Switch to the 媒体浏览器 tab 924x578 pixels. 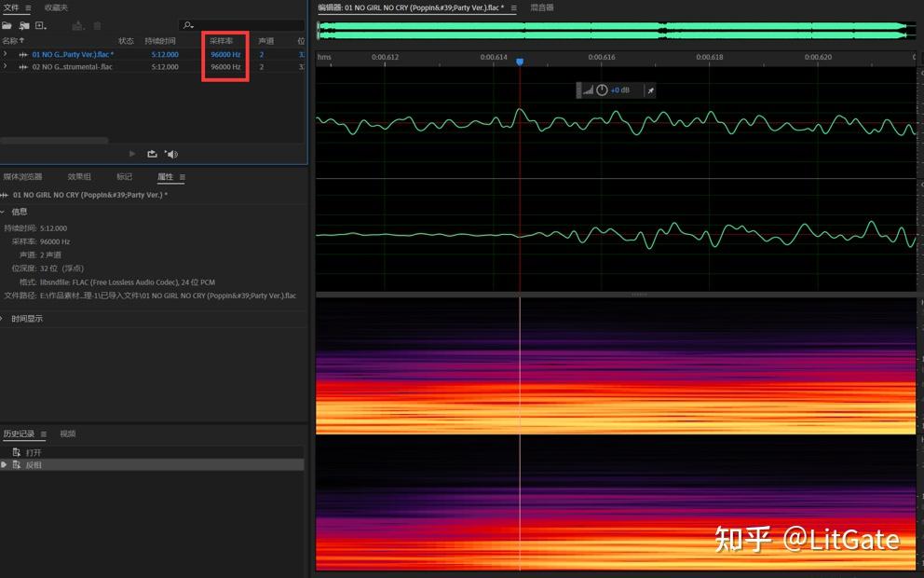coord(22,177)
